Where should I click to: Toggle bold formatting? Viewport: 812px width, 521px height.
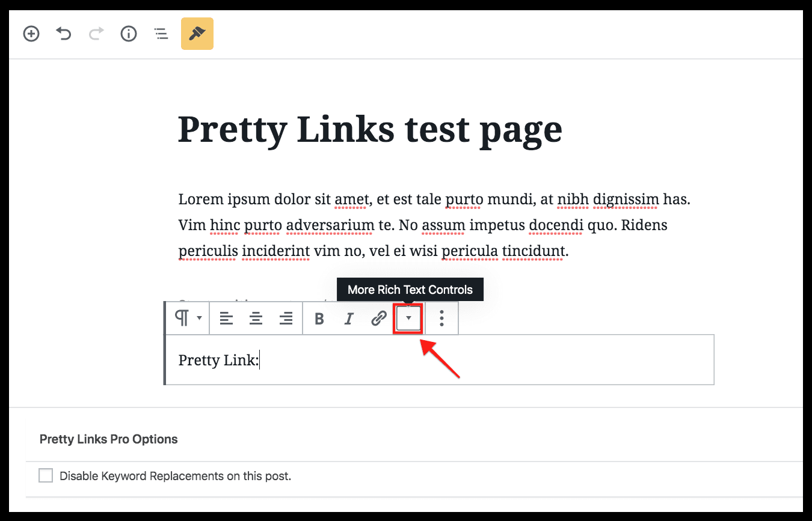319,318
